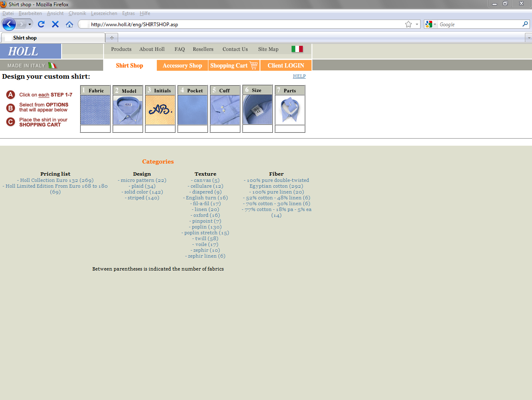Screen dimensions: 532x400
Task: Select the Model step shirt thumbnail
Action: [x=128, y=110]
